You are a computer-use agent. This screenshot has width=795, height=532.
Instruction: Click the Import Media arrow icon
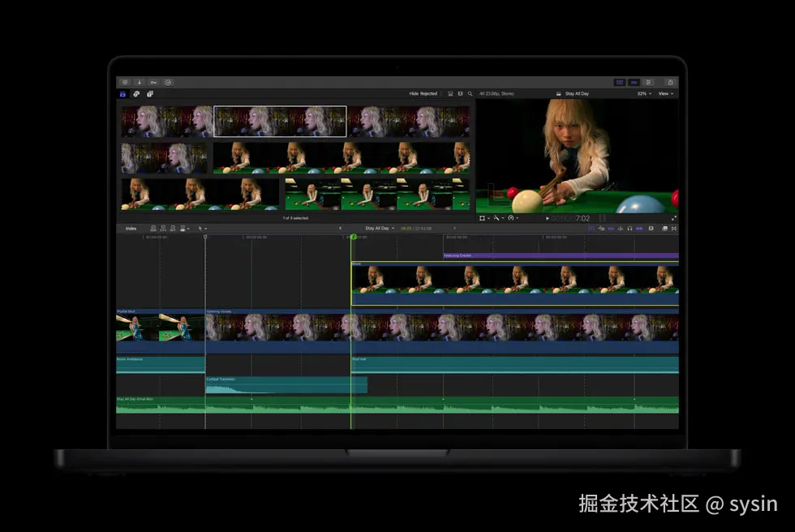140,82
